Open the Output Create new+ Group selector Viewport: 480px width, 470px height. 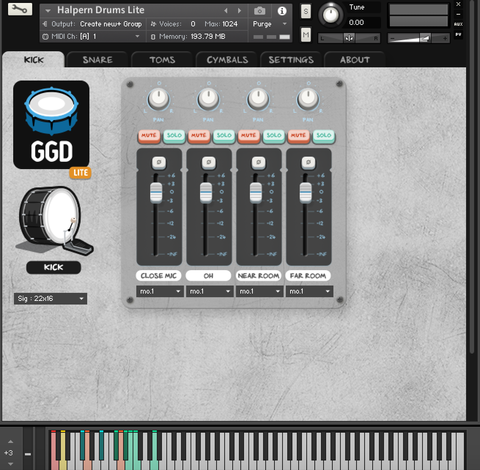(x=111, y=24)
